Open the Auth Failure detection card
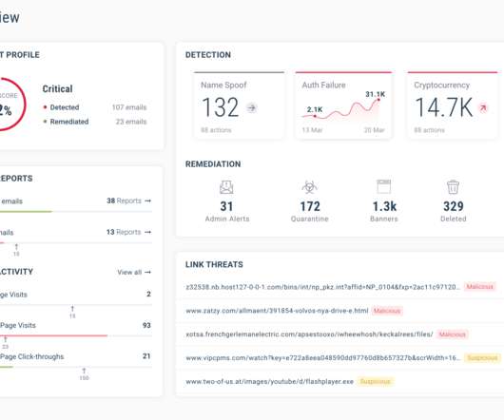504x420 pixels. pyautogui.click(x=343, y=105)
